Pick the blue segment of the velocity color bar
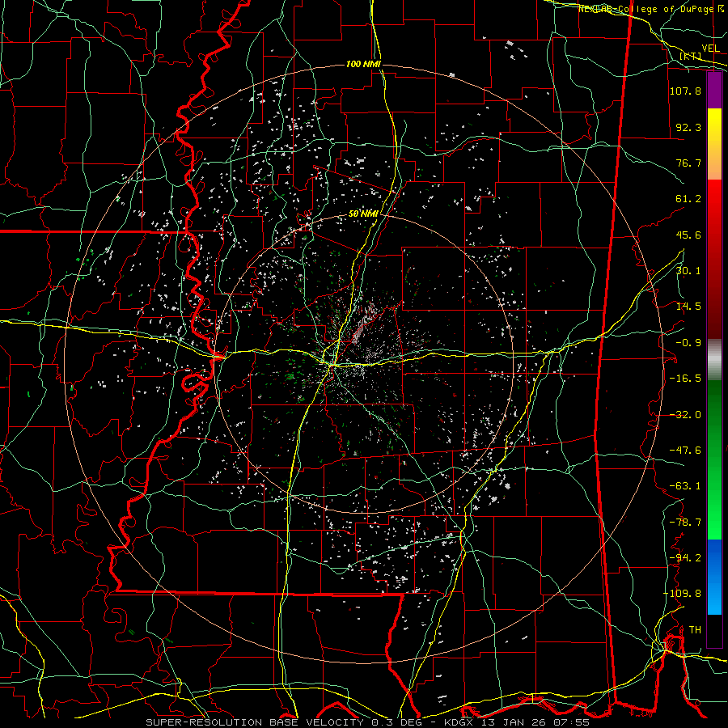 pos(714,577)
